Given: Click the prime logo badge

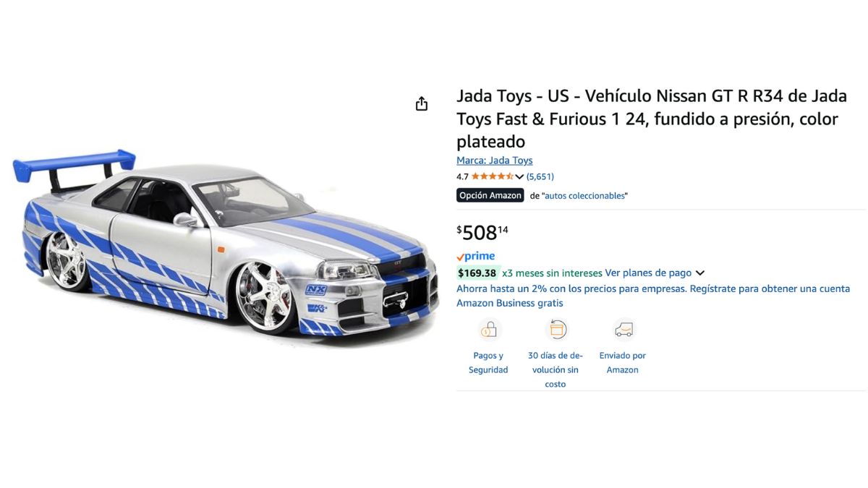Looking at the screenshot, I should click(x=476, y=257).
